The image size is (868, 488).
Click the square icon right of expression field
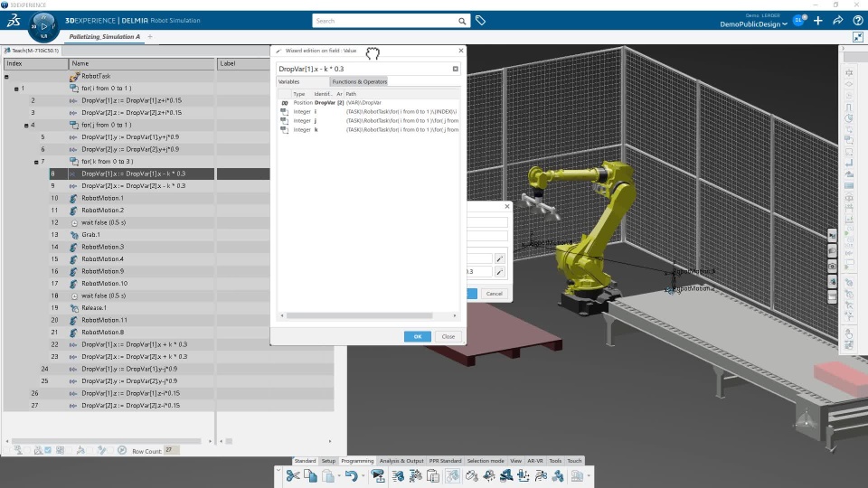tap(455, 69)
